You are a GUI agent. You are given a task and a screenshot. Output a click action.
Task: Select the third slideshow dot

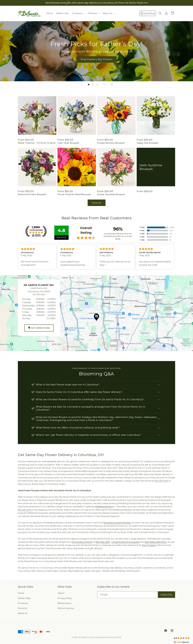pos(97,85)
